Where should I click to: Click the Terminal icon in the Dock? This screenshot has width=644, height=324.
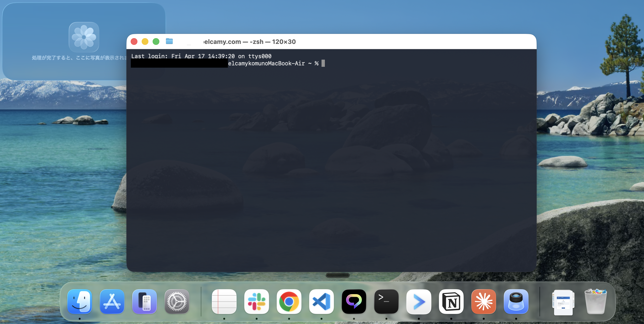(386, 301)
